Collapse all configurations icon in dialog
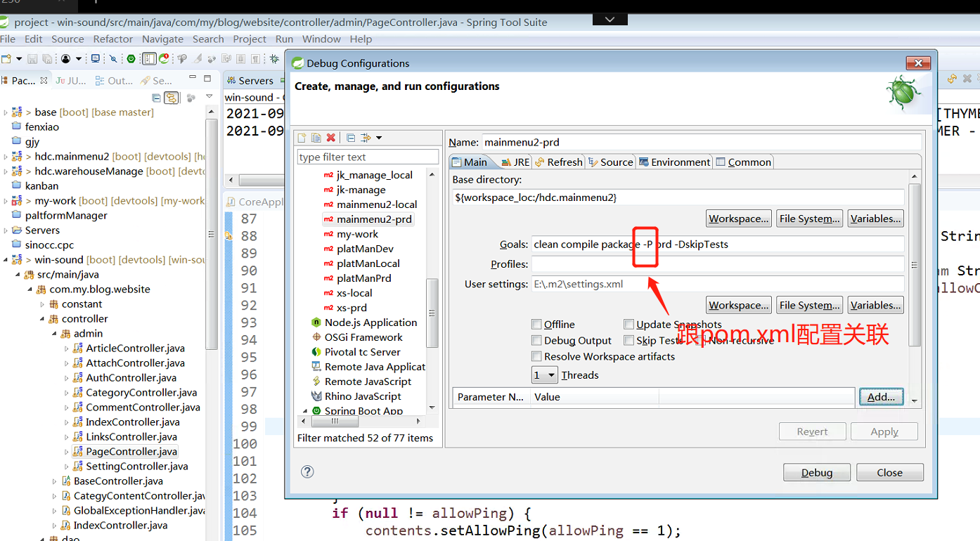The height and width of the screenshot is (541, 980). pyautogui.click(x=351, y=138)
